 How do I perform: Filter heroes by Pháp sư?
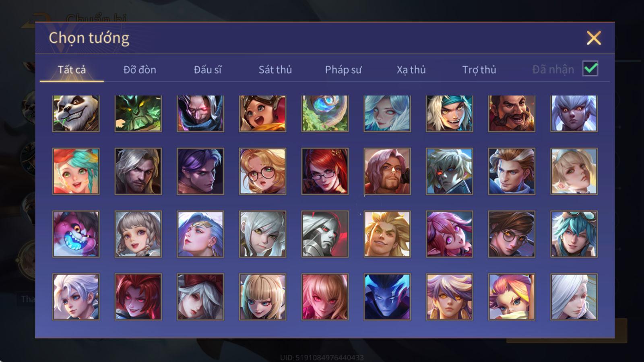point(343,70)
